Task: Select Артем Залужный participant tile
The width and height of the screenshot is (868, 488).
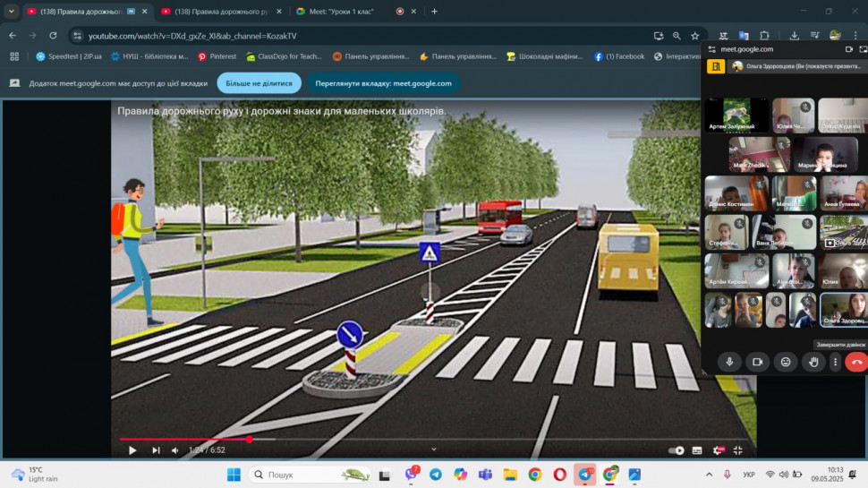Action: [736, 116]
